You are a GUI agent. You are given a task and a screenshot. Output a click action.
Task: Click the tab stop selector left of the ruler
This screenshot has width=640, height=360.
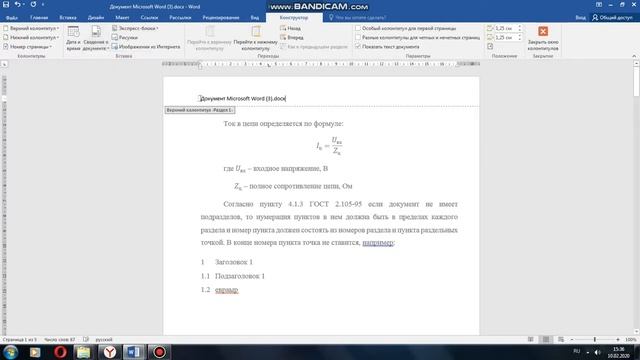4,64
